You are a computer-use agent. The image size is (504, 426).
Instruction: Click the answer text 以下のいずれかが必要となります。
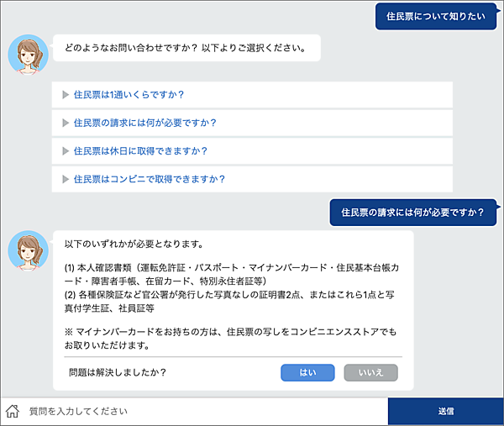(x=134, y=245)
